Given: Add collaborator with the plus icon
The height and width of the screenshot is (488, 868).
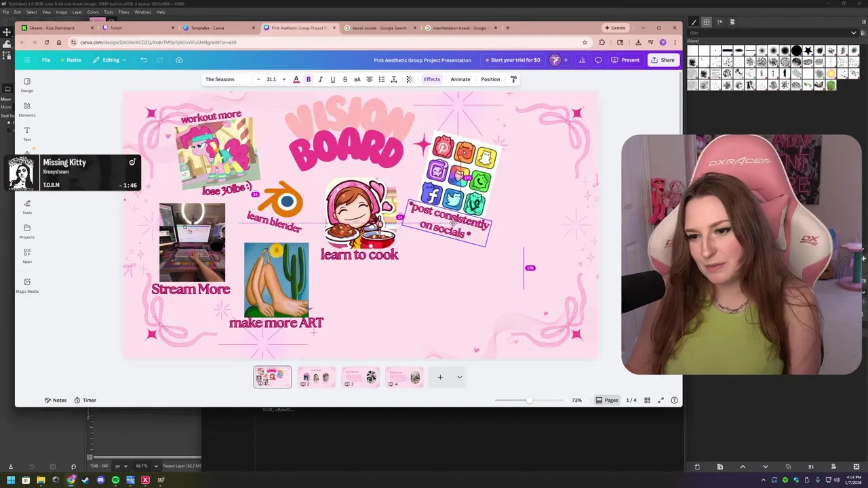Looking at the screenshot, I should [x=566, y=60].
